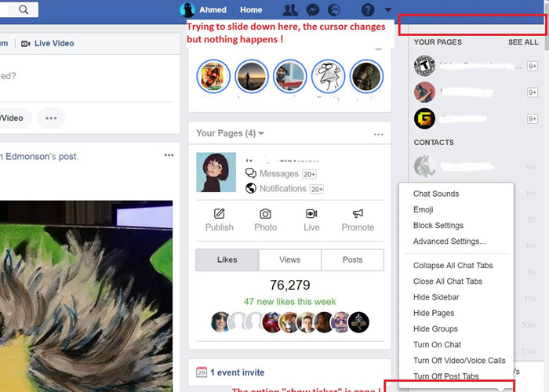Image resolution: width=549 pixels, height=392 pixels.
Task: Click 47 new likes this week
Action: coord(289,302)
